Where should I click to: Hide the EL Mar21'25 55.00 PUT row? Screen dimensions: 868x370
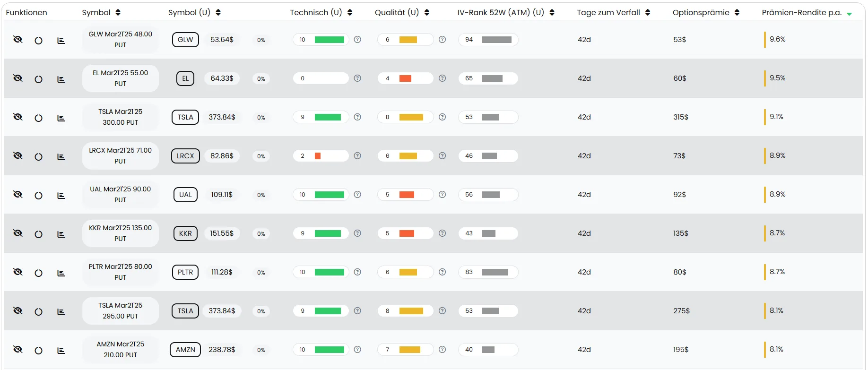coord(18,78)
